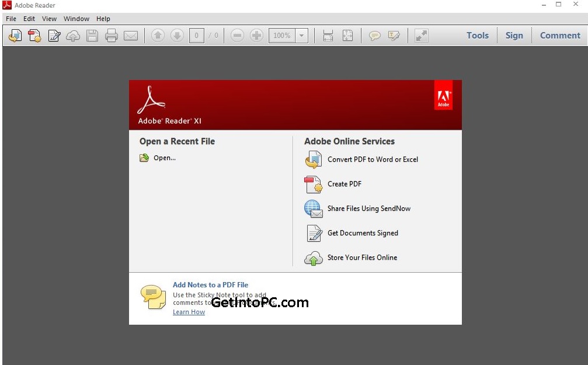Select the Highlight Text tool
588x365 pixels.
pyautogui.click(x=394, y=36)
